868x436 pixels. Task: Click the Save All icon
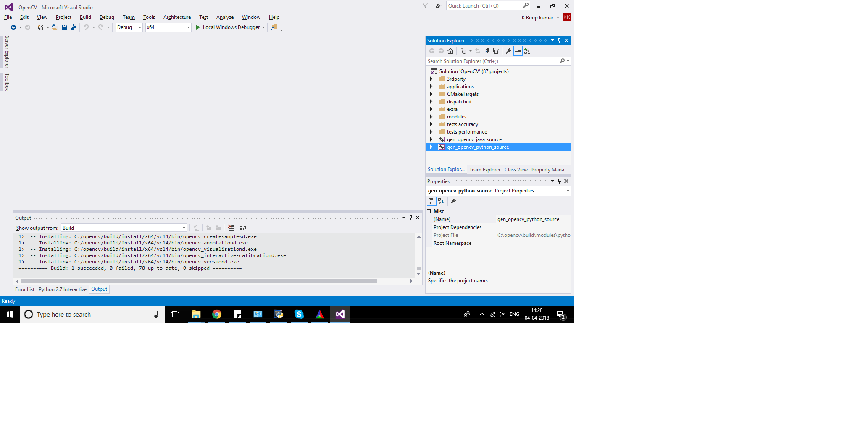coord(74,27)
